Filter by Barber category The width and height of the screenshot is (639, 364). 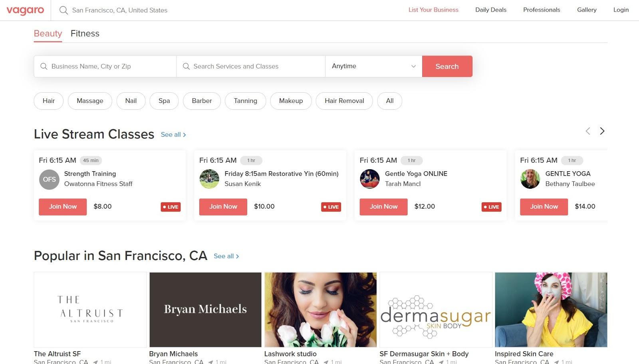(202, 101)
